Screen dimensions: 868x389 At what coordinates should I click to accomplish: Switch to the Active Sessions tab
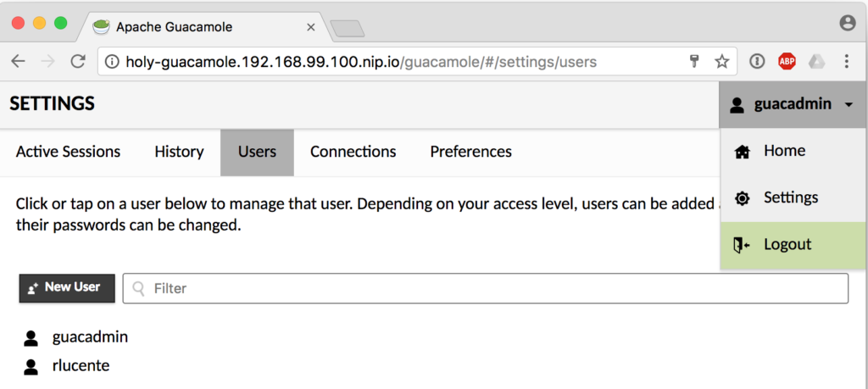[68, 152]
